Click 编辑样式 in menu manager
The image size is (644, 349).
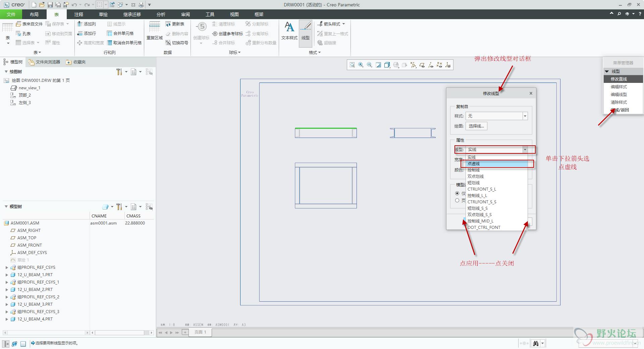[623, 87]
